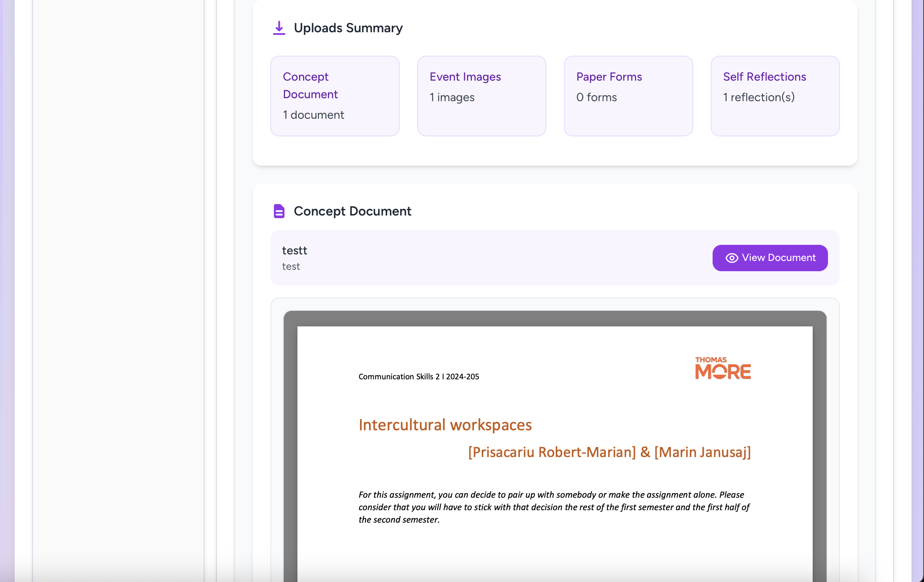Click the author names line in document
The image size is (924, 582).
click(x=609, y=452)
